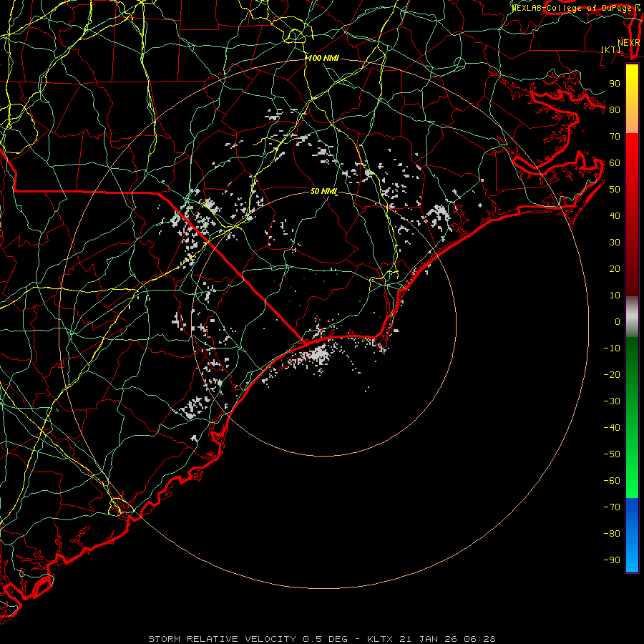Click the Storm Relative Velocity KLTX caption
The width and height of the screenshot is (644, 644).
pyautogui.click(x=322, y=639)
